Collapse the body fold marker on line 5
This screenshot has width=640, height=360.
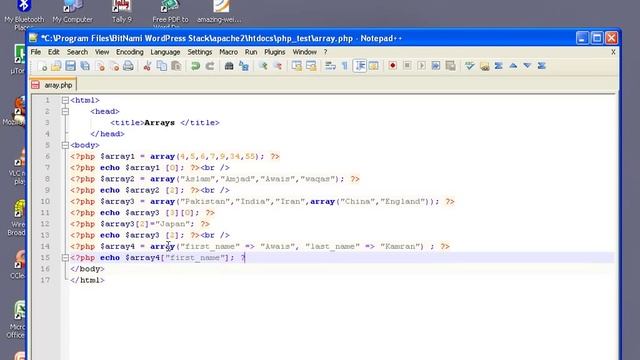click(65, 145)
